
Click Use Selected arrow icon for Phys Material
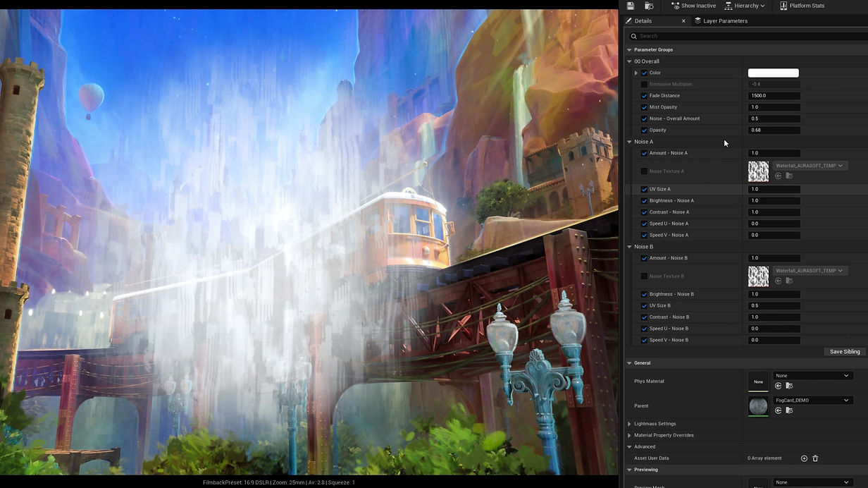pos(779,386)
